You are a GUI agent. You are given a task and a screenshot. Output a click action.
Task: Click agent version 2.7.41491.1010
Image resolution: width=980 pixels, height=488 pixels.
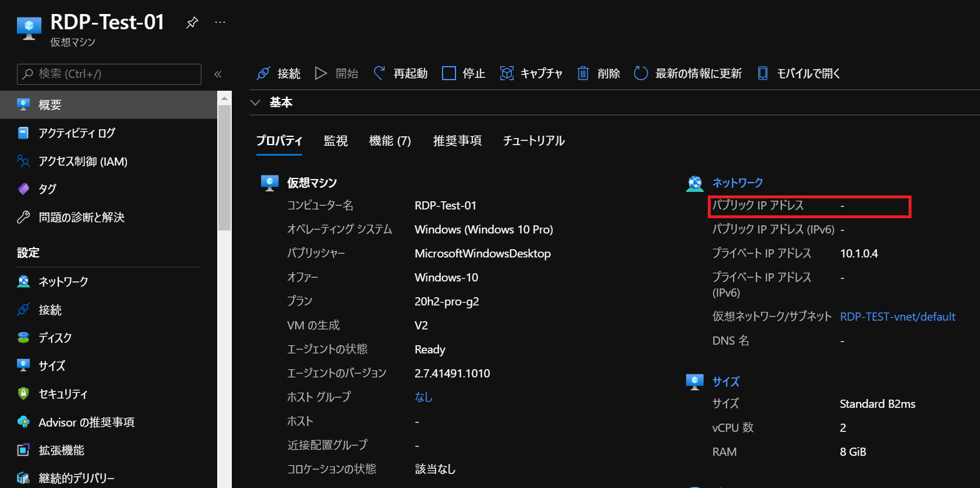pos(452,374)
